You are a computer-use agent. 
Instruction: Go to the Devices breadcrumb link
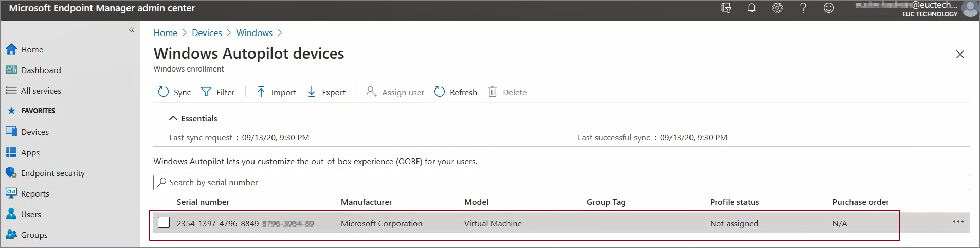click(x=207, y=33)
